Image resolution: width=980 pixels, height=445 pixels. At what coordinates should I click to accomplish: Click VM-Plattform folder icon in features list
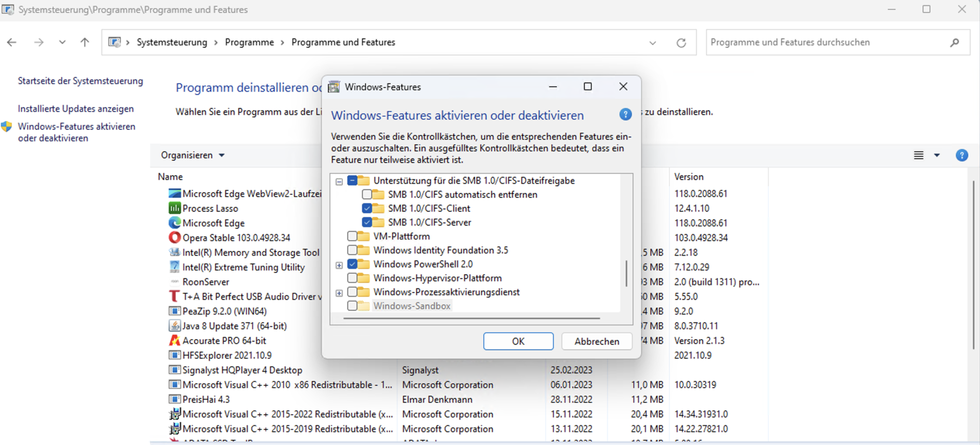tap(363, 236)
